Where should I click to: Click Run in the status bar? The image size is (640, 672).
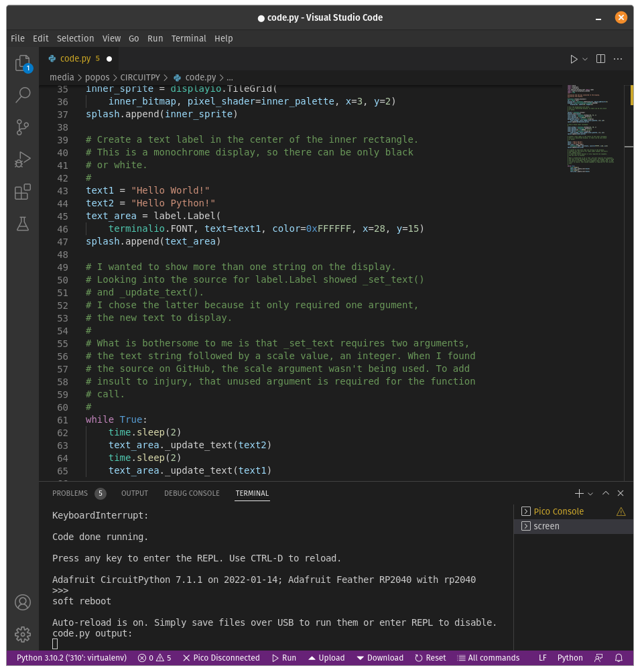[x=284, y=658]
